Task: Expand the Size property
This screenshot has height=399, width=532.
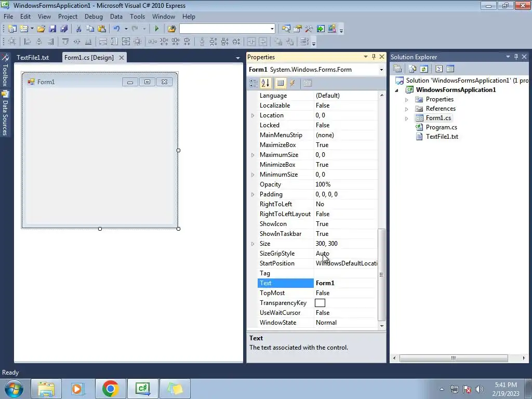Action: [x=253, y=244]
